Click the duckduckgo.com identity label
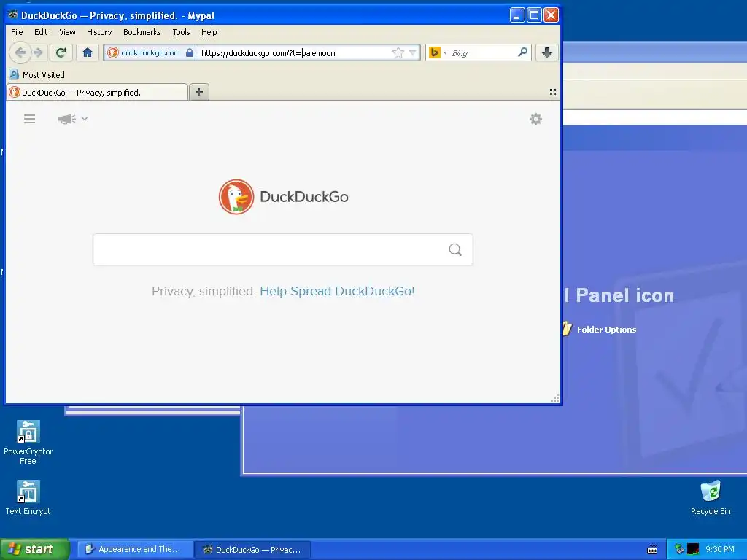 150,52
